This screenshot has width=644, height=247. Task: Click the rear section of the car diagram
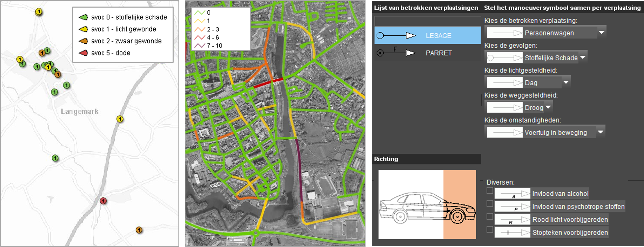tap(411, 204)
